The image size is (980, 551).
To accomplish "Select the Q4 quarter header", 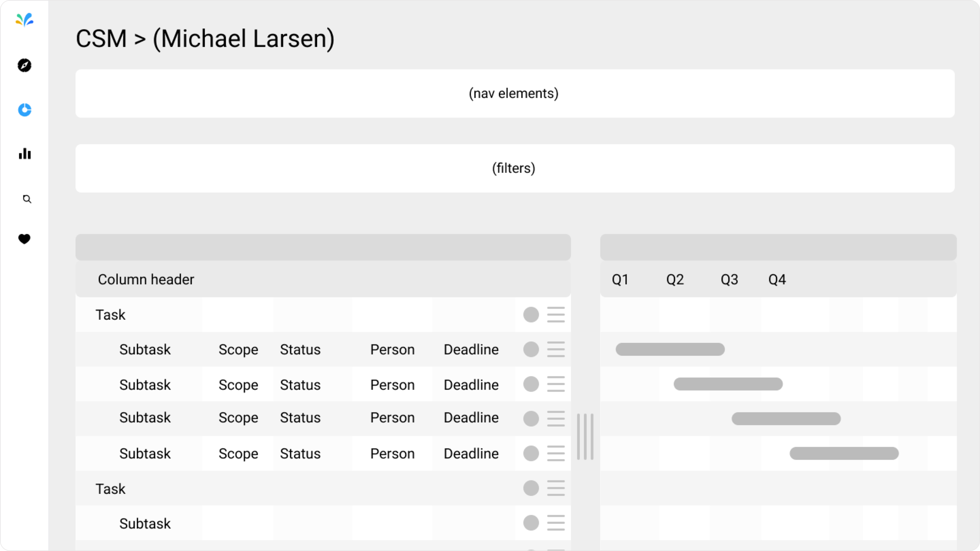I will 777,279.
